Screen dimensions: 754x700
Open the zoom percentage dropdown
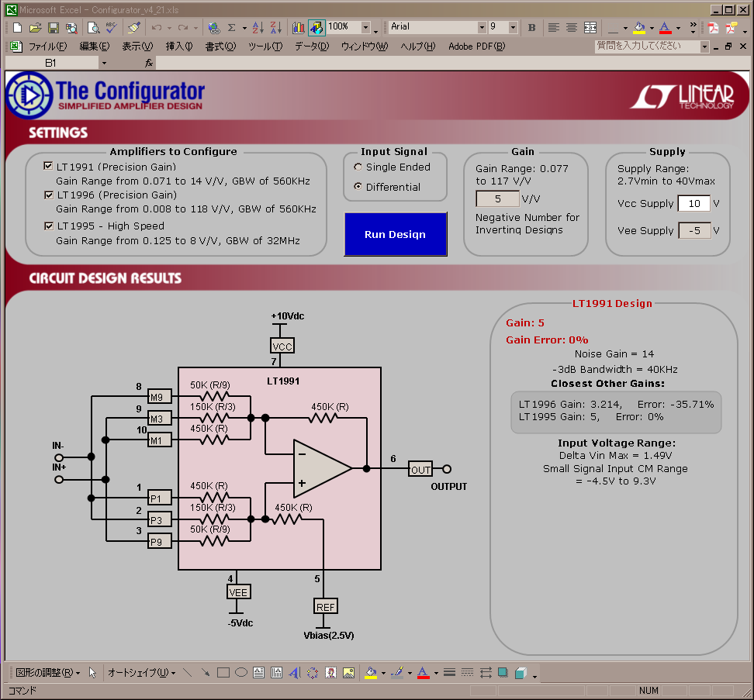click(x=366, y=27)
